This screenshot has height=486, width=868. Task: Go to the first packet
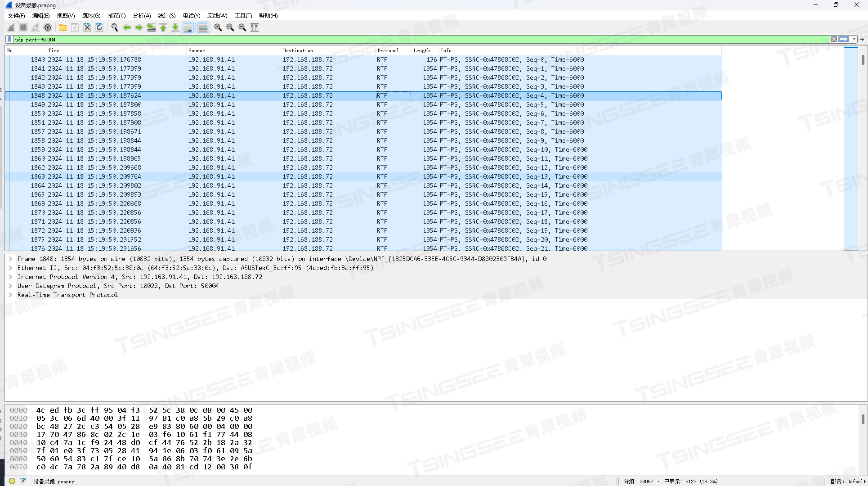coord(163,27)
